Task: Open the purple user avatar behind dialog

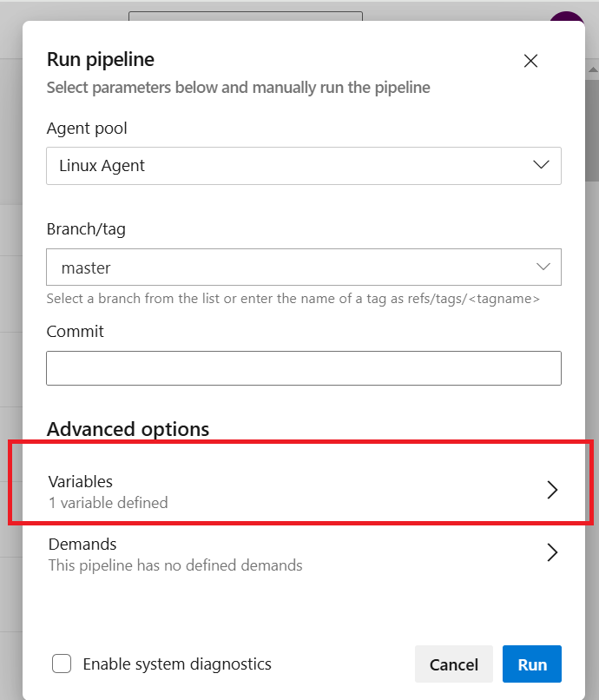Action: [566, 17]
